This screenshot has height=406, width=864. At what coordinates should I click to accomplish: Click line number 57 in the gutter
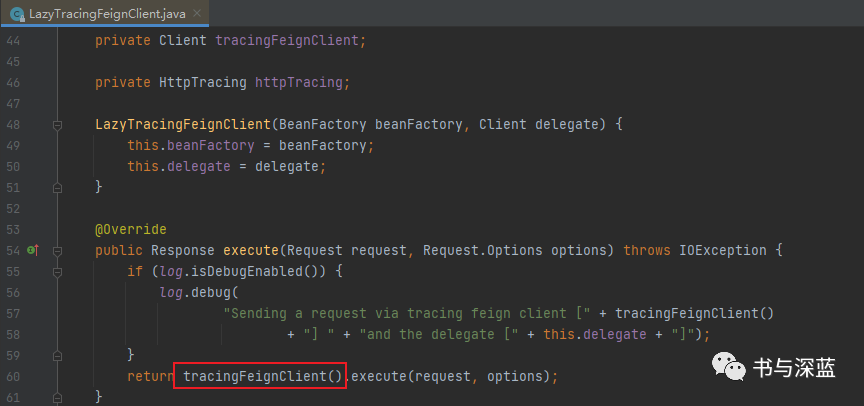(12, 313)
